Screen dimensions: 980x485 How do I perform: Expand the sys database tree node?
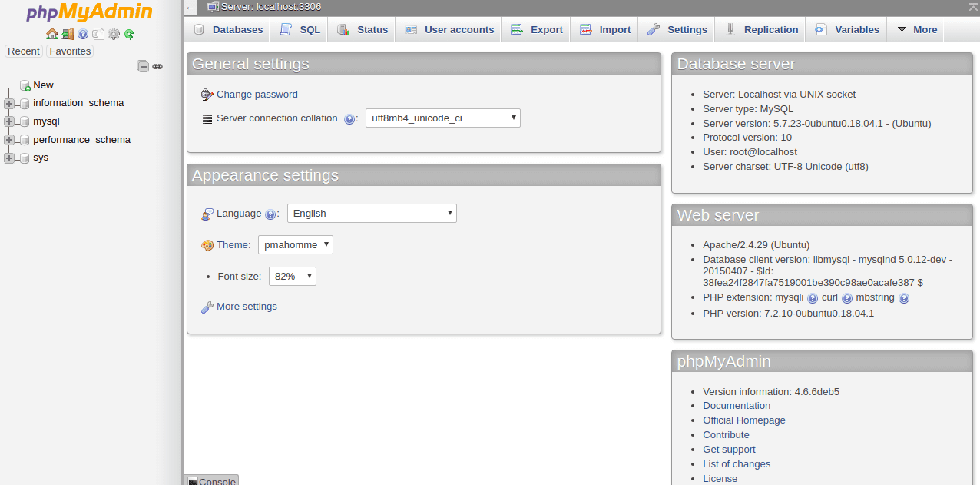(9, 158)
